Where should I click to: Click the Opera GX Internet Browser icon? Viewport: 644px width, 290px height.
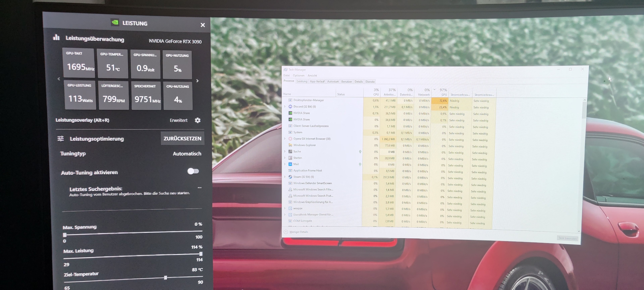(290, 139)
